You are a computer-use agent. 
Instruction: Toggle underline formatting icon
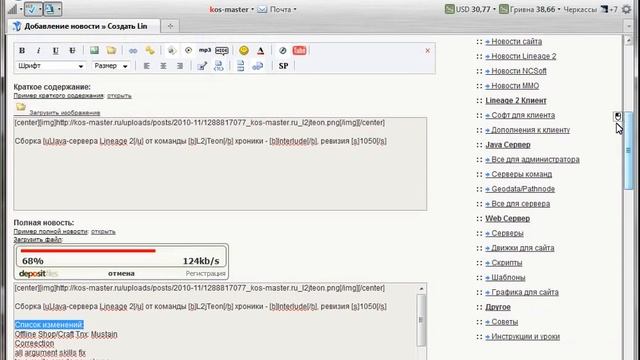(56, 51)
